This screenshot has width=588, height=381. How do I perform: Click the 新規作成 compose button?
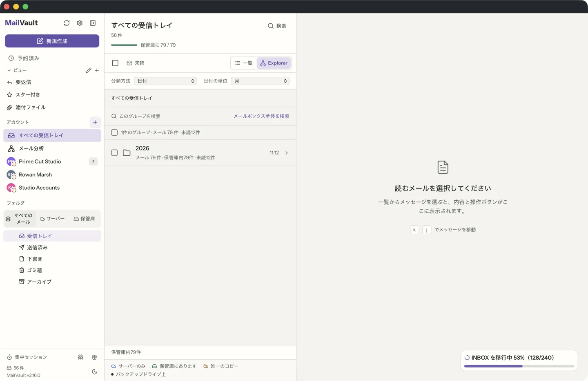pos(52,41)
